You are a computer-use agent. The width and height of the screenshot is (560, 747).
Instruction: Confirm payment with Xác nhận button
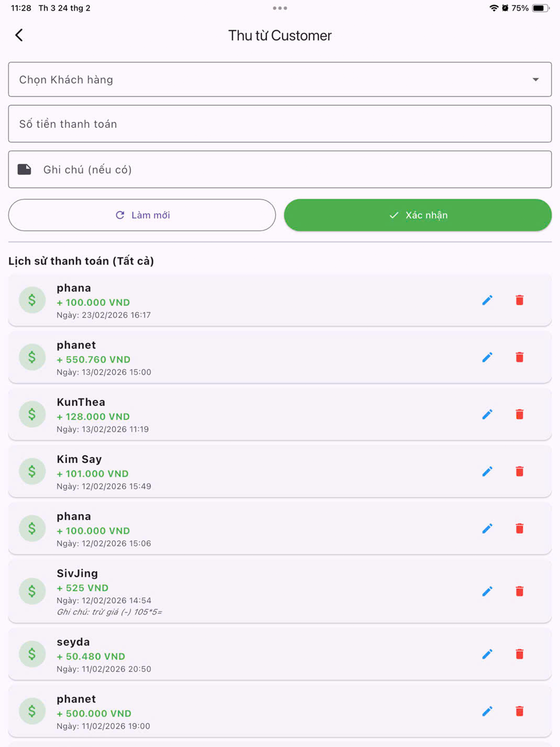click(x=418, y=215)
